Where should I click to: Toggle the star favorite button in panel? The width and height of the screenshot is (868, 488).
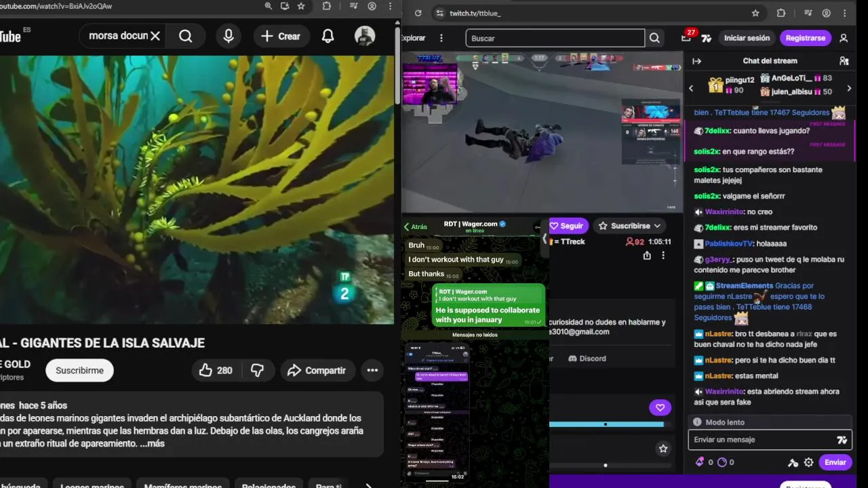(x=663, y=449)
